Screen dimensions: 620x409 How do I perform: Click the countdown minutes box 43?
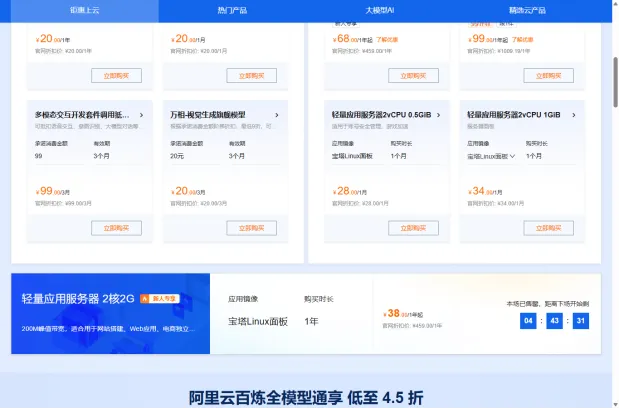coord(554,321)
